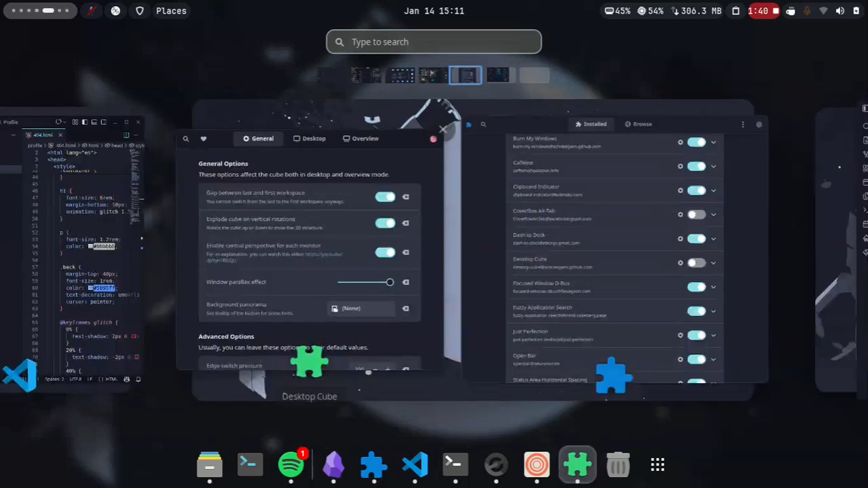The height and width of the screenshot is (488, 868).
Task: Disable Explode cube on vertical rotations
Action: point(385,223)
